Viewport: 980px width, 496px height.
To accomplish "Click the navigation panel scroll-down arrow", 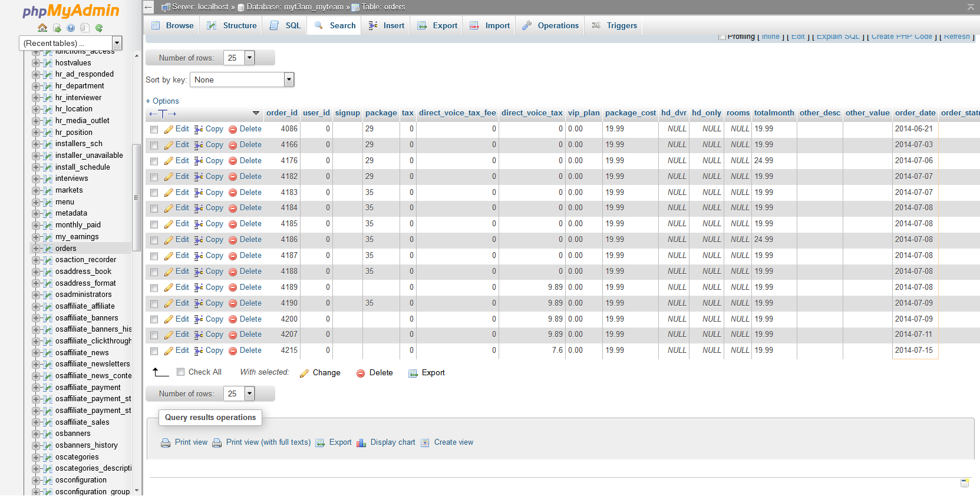I will coord(137,490).
